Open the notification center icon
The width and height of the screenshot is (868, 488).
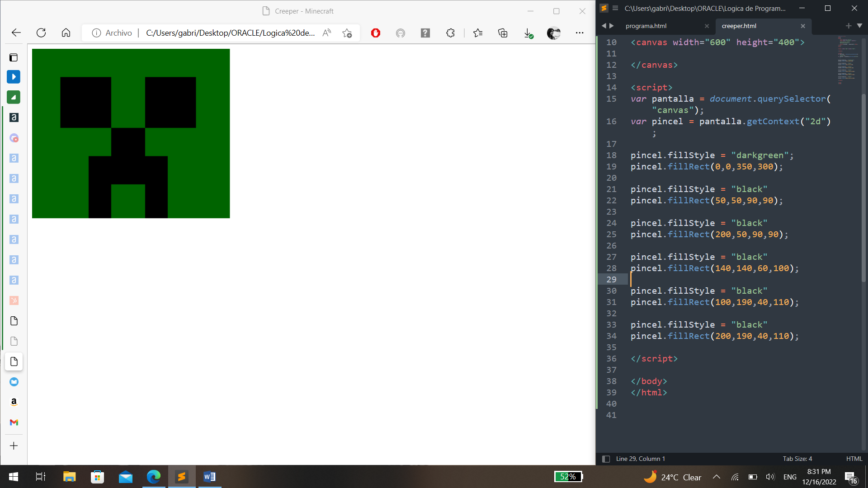[x=851, y=477]
